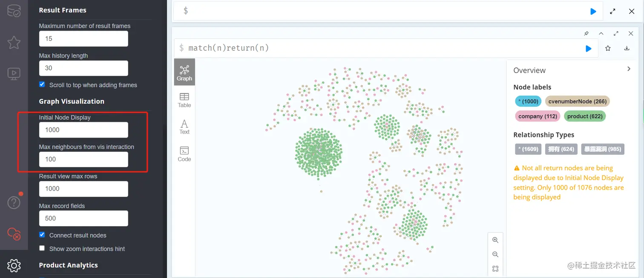644x278 pixels.
Task: Download the result with the export icon
Action: pos(627,49)
